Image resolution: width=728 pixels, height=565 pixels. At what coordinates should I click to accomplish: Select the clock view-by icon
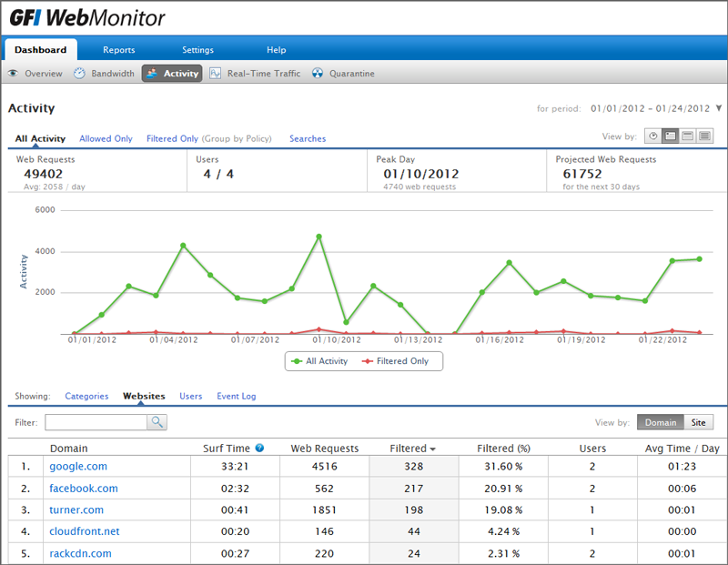[652, 136]
